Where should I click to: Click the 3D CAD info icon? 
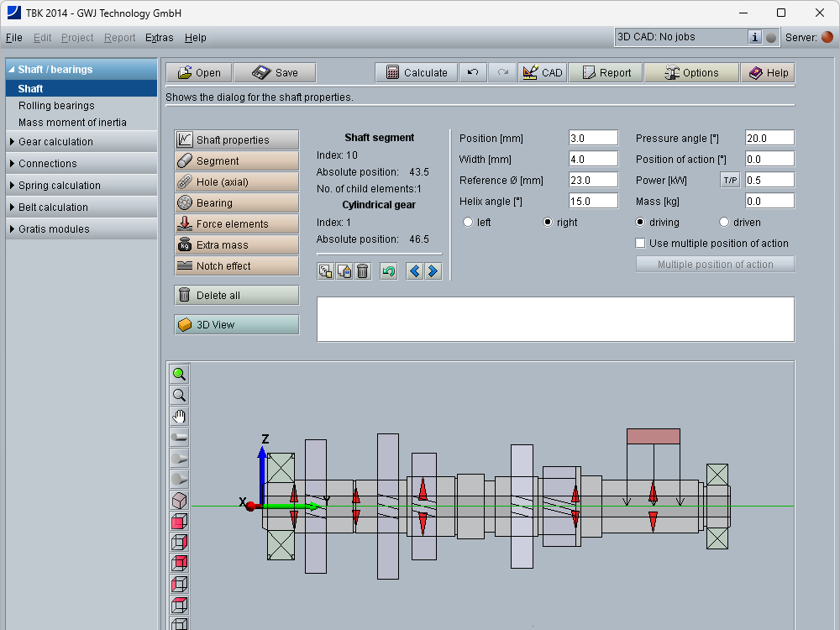coord(754,37)
